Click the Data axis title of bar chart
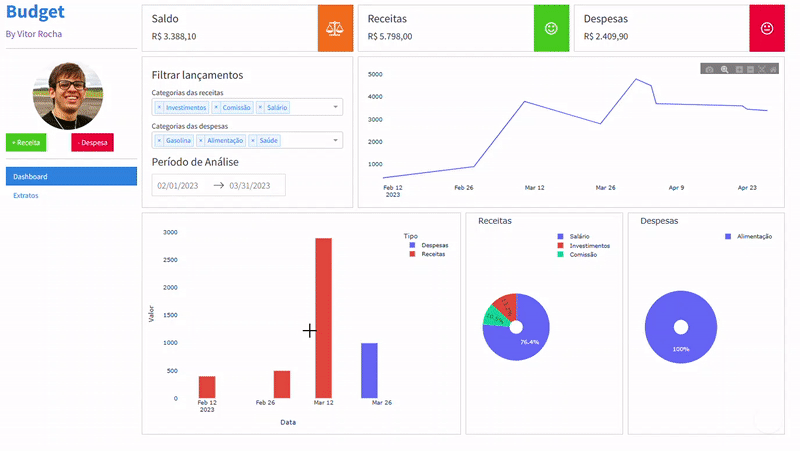Image resolution: width=800 pixels, height=451 pixels. point(288,422)
